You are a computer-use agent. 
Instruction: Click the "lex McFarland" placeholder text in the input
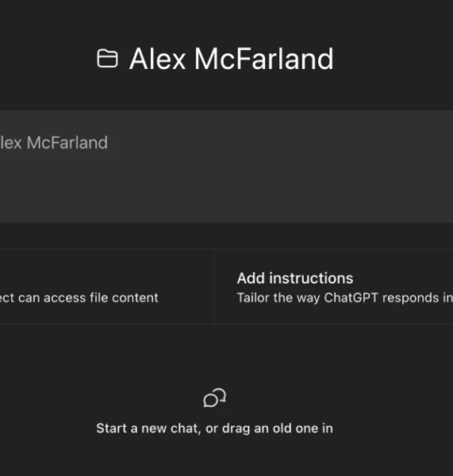(54, 143)
